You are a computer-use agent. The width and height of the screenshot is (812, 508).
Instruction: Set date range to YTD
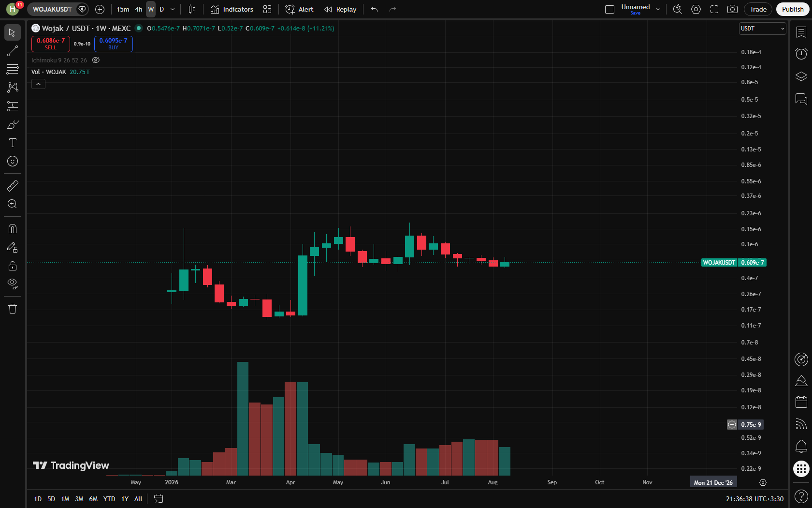(x=109, y=499)
